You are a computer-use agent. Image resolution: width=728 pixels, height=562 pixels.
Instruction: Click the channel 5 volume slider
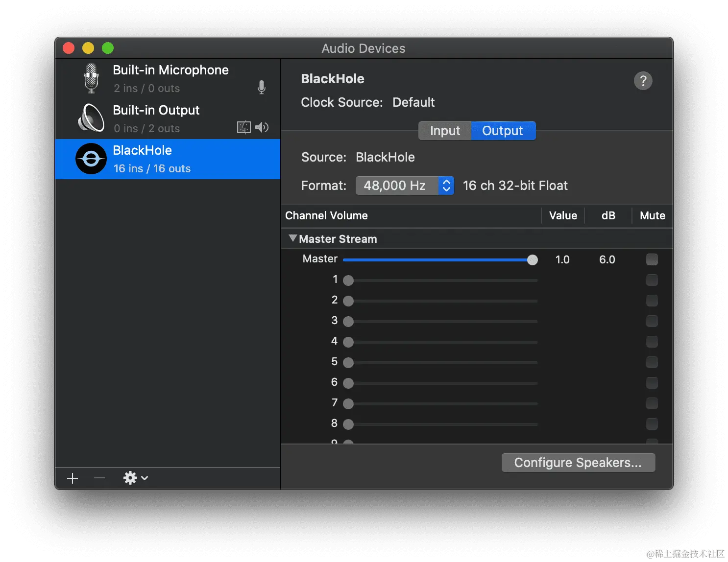pos(440,363)
